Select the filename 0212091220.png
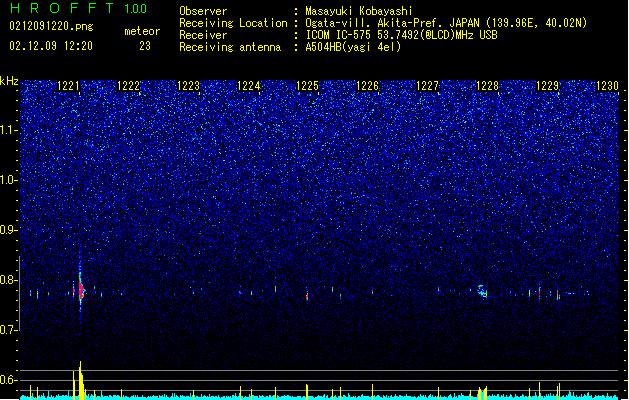 point(51,26)
